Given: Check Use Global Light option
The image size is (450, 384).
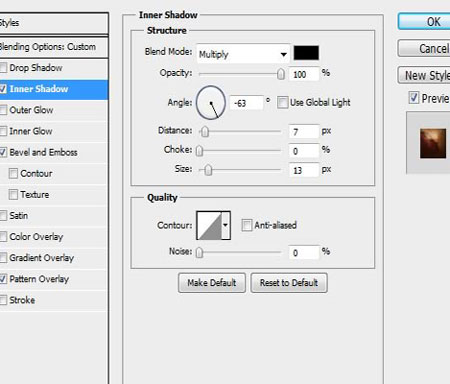Looking at the screenshot, I should click(282, 102).
